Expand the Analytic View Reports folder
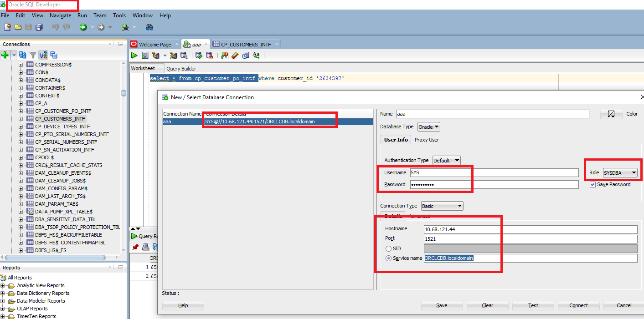 click(x=3, y=285)
